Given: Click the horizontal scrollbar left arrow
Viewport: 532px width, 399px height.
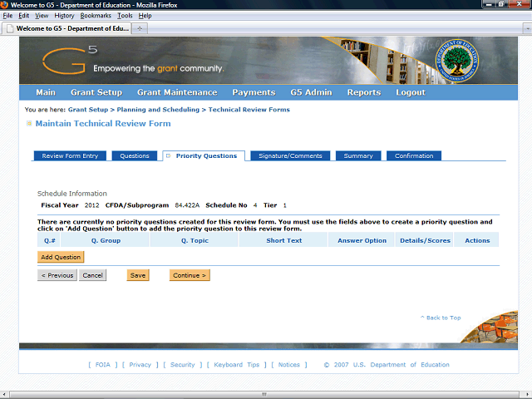Looking at the screenshot, I should [4, 395].
